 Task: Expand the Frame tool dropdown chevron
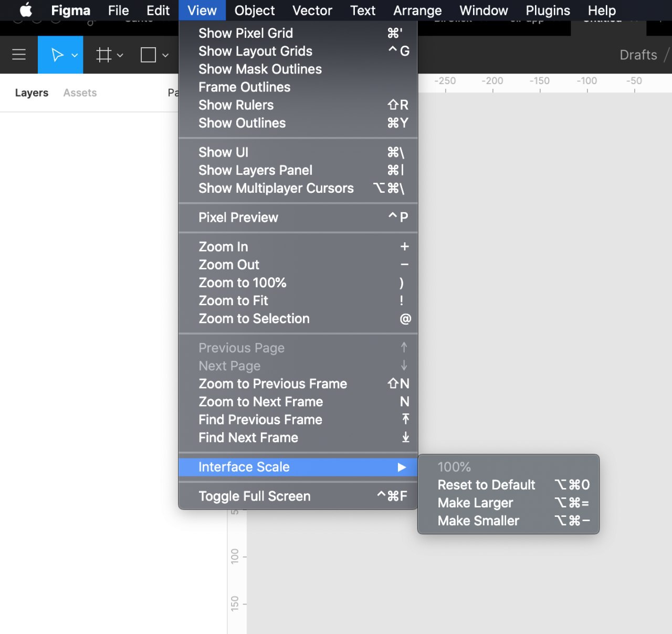(120, 55)
